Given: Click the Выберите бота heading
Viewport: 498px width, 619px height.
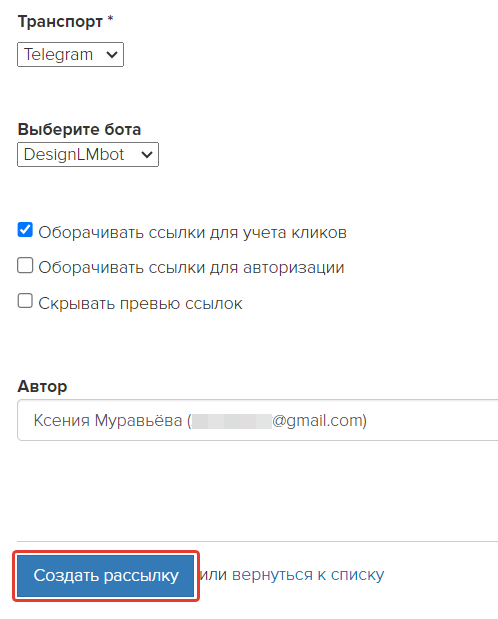Looking at the screenshot, I should click(x=79, y=129).
